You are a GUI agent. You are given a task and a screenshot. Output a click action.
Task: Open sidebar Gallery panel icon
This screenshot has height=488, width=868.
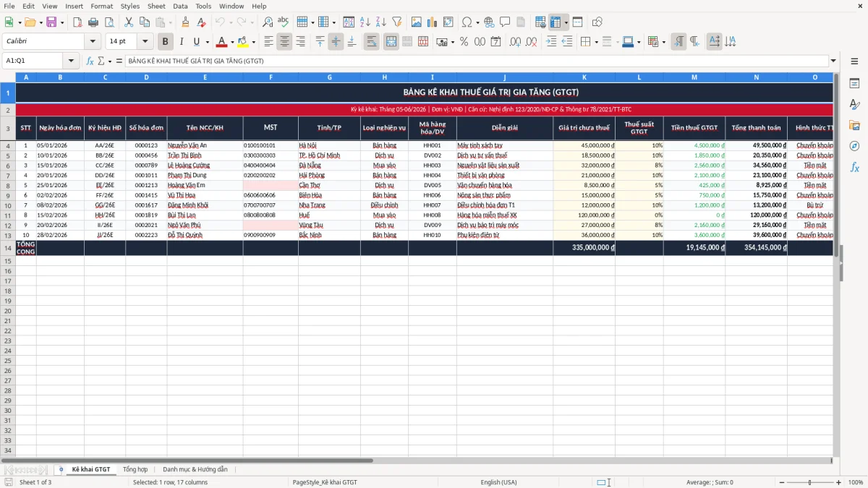(854, 125)
